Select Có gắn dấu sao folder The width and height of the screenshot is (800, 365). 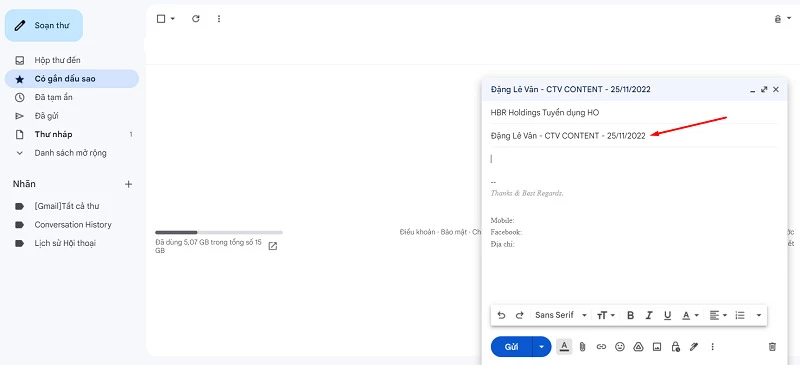pyautogui.click(x=71, y=79)
